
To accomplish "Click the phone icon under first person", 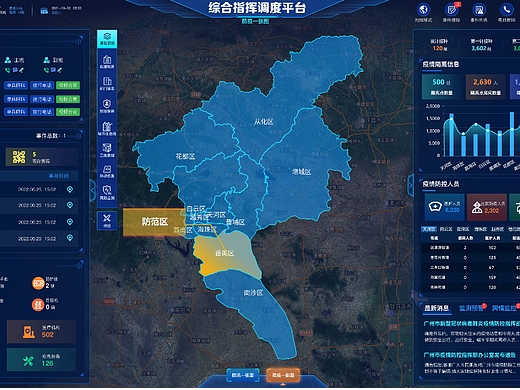I will (7, 70).
